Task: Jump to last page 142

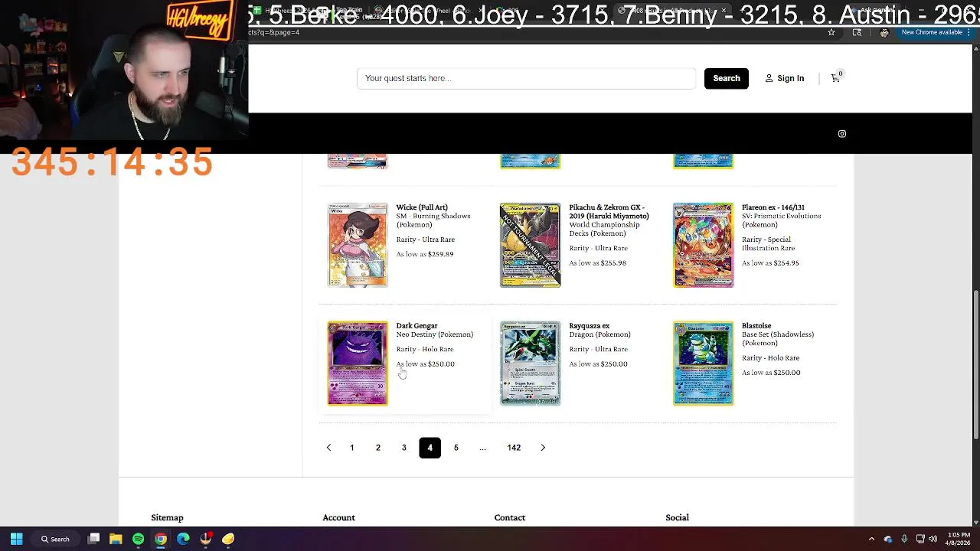Action: tap(514, 448)
